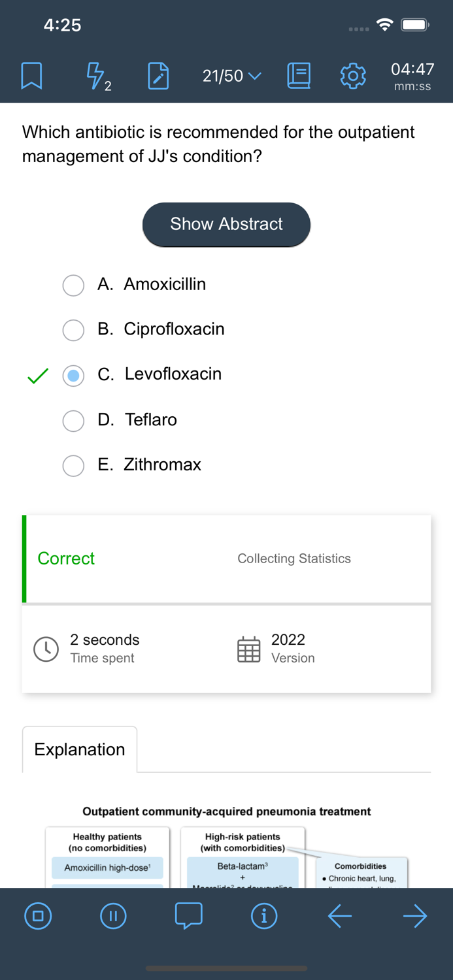The width and height of the screenshot is (453, 980).
Task: Show the abstract for this question
Action: click(226, 224)
